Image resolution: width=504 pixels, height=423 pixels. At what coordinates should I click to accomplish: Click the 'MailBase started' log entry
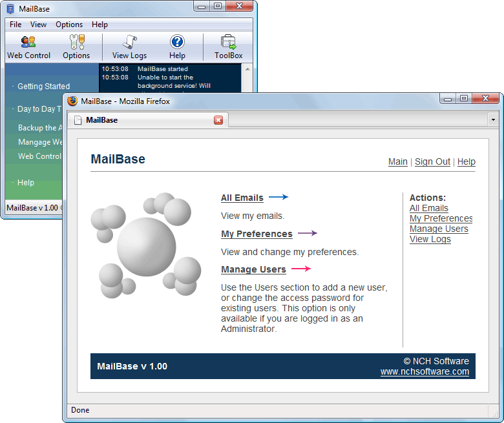pyautogui.click(x=163, y=69)
